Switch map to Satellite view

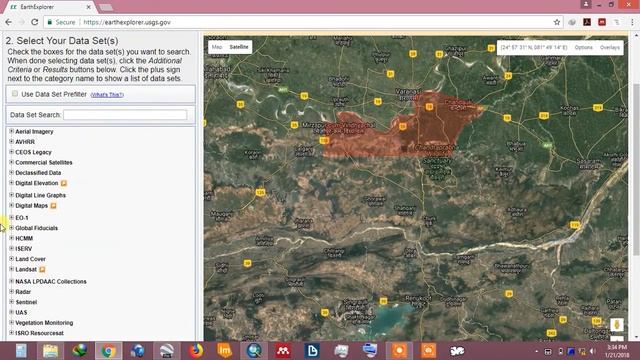click(x=239, y=47)
